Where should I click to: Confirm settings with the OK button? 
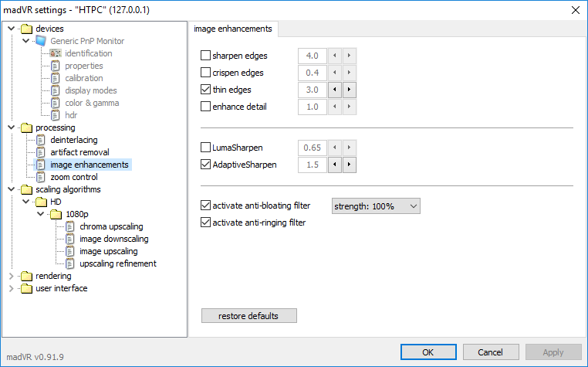pos(428,352)
